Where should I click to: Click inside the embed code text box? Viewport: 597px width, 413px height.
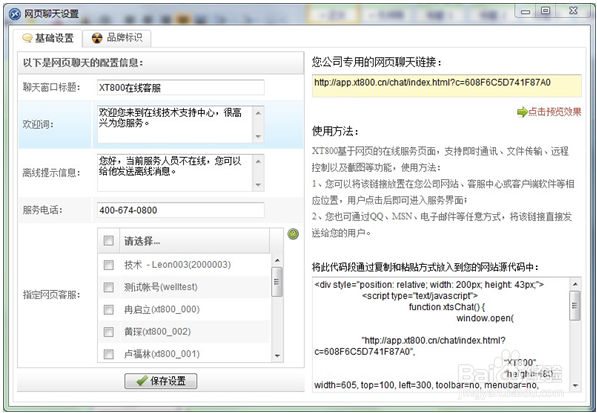pyautogui.click(x=441, y=335)
